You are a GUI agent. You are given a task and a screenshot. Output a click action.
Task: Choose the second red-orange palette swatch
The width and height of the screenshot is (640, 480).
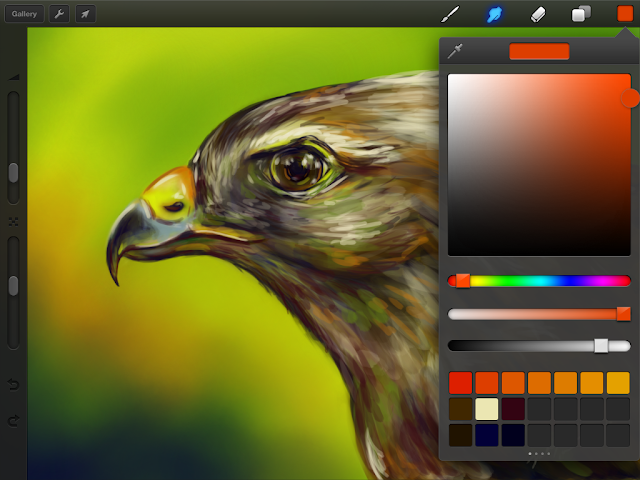pos(487,382)
